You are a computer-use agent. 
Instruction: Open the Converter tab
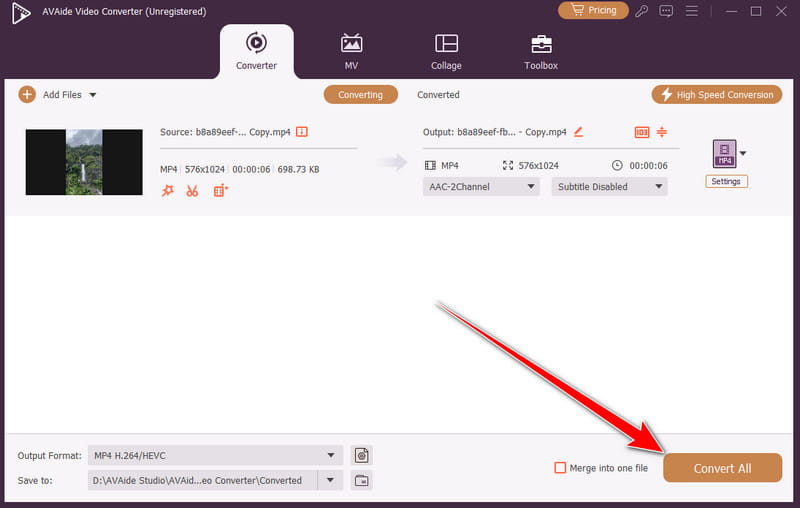click(256, 52)
